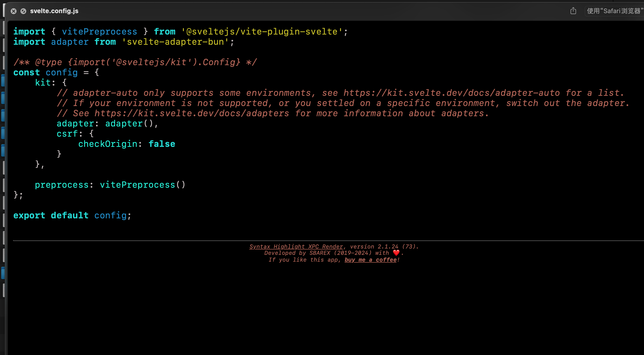The width and height of the screenshot is (644, 355).
Task: Click 'export default config;' line
Action: pos(72,215)
